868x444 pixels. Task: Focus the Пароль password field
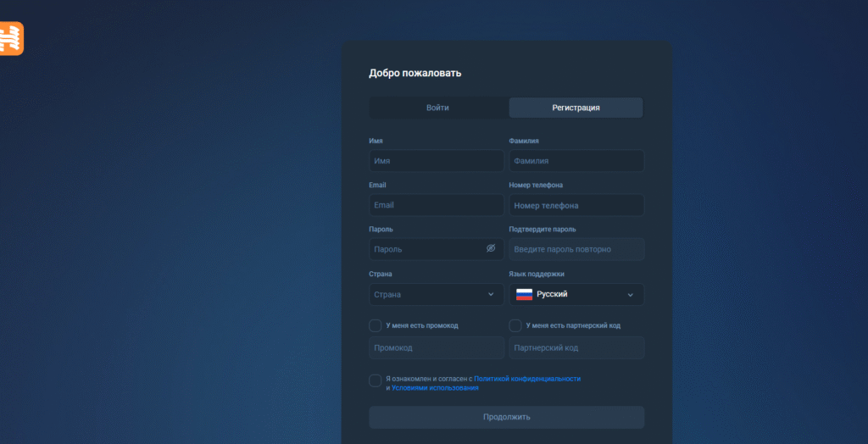[x=424, y=249]
